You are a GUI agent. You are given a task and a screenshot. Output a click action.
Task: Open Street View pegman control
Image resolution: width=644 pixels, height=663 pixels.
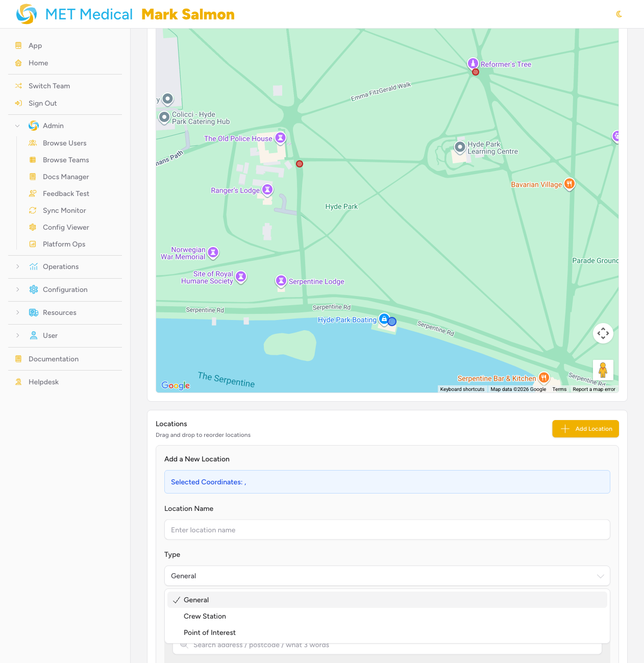[x=603, y=370]
